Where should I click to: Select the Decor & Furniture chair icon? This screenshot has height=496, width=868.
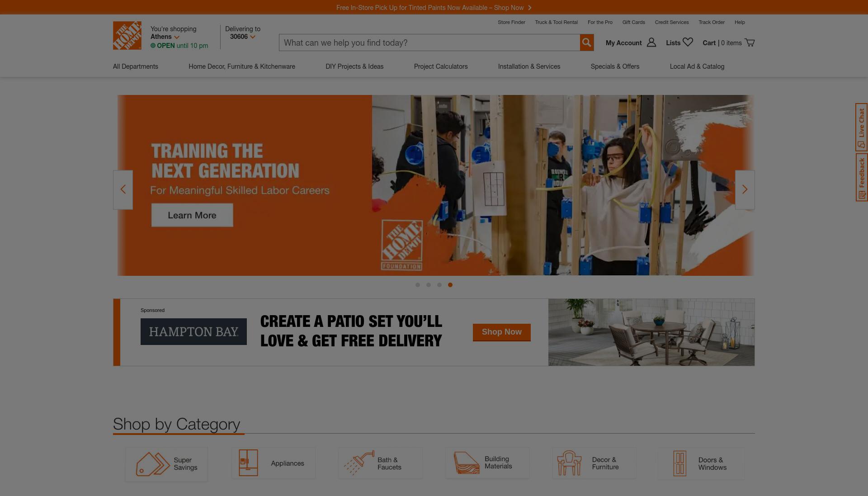pos(569,463)
